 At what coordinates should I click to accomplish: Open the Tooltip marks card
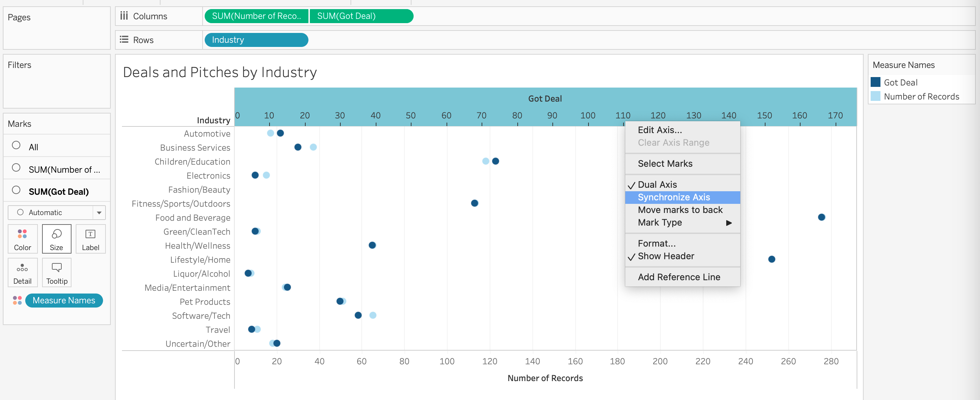pos(56,273)
